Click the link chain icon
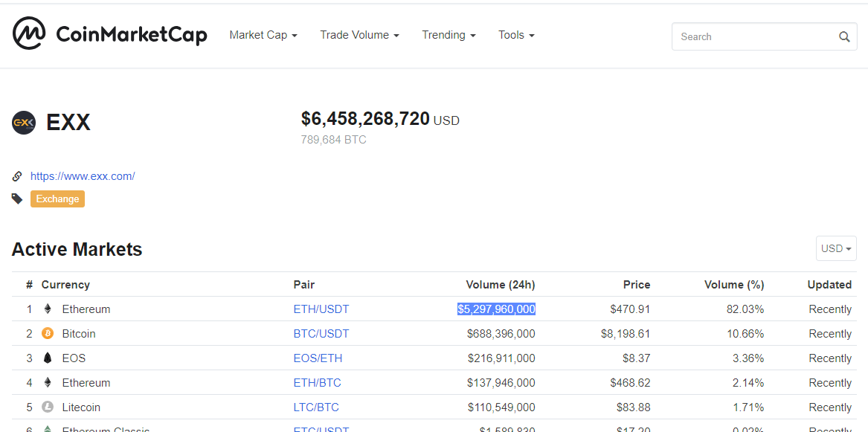This screenshot has width=868, height=432. coord(17,176)
